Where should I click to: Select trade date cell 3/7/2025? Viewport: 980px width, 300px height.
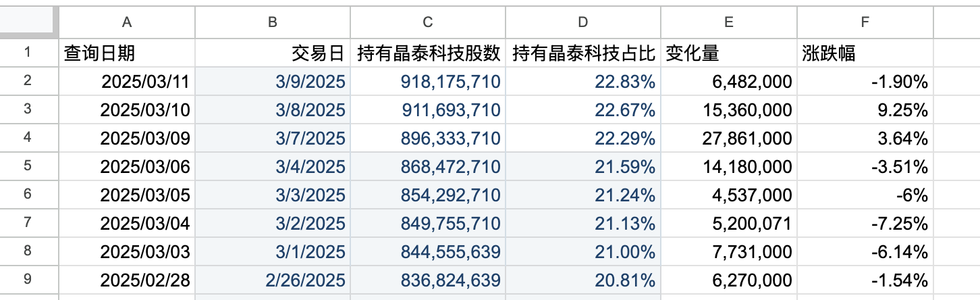272,138
